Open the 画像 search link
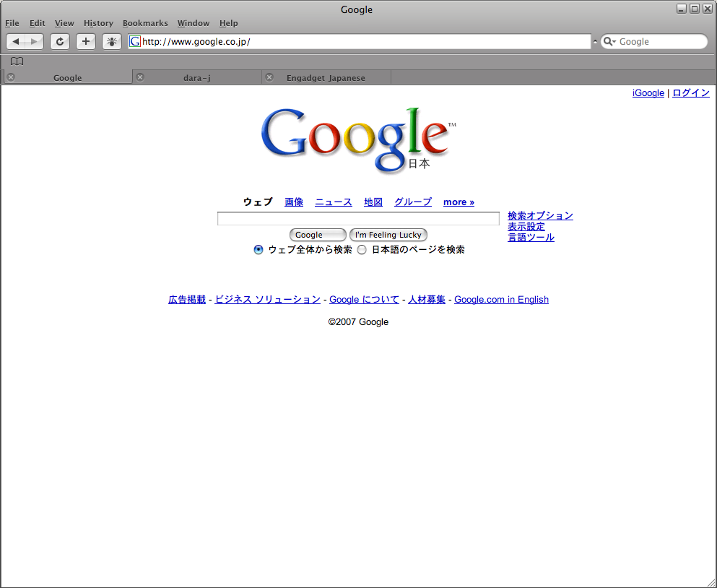 click(x=294, y=202)
